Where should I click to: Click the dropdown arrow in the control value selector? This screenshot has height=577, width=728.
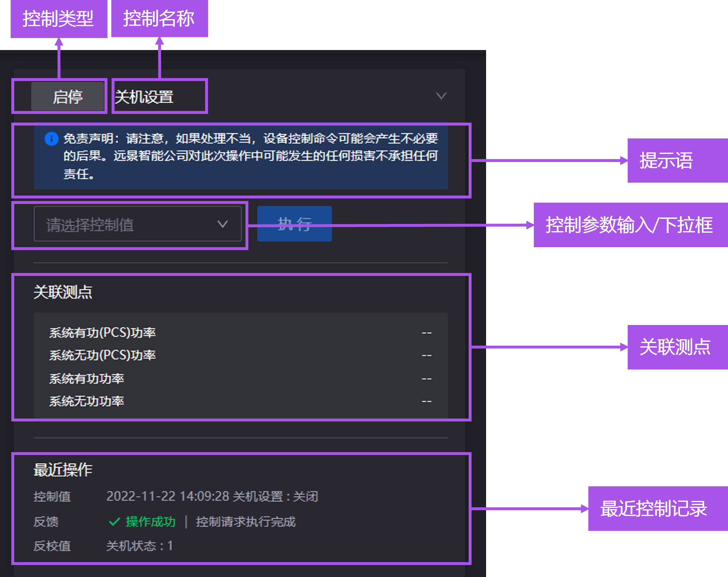coord(223,224)
